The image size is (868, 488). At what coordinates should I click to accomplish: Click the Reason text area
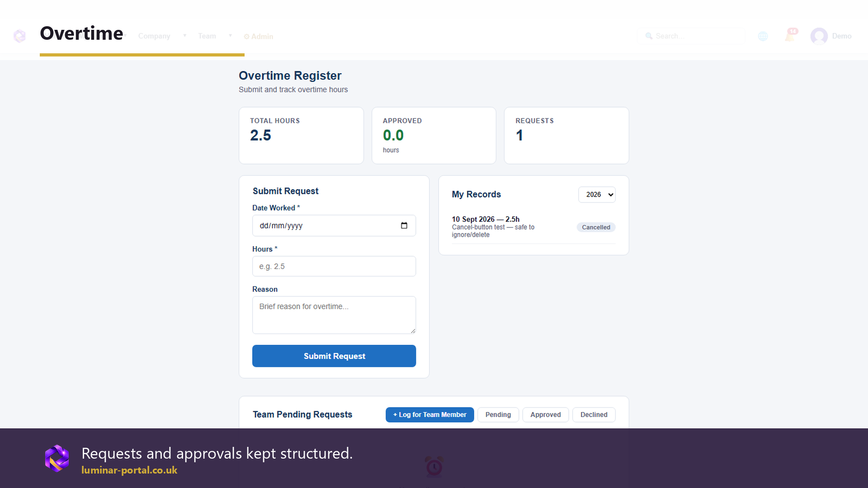(x=334, y=315)
